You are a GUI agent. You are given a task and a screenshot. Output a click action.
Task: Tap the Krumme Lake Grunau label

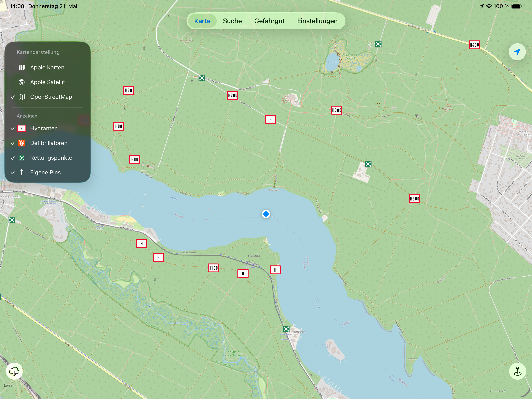233,354
